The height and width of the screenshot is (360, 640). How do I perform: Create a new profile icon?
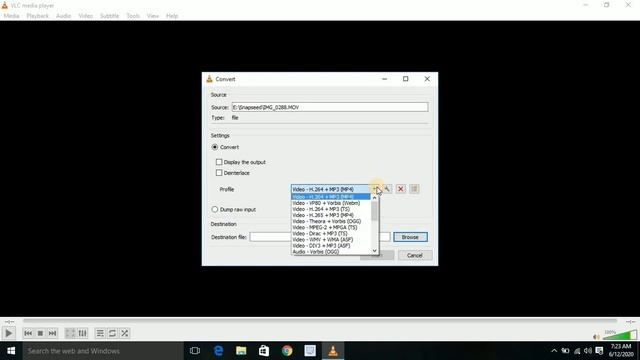414,189
